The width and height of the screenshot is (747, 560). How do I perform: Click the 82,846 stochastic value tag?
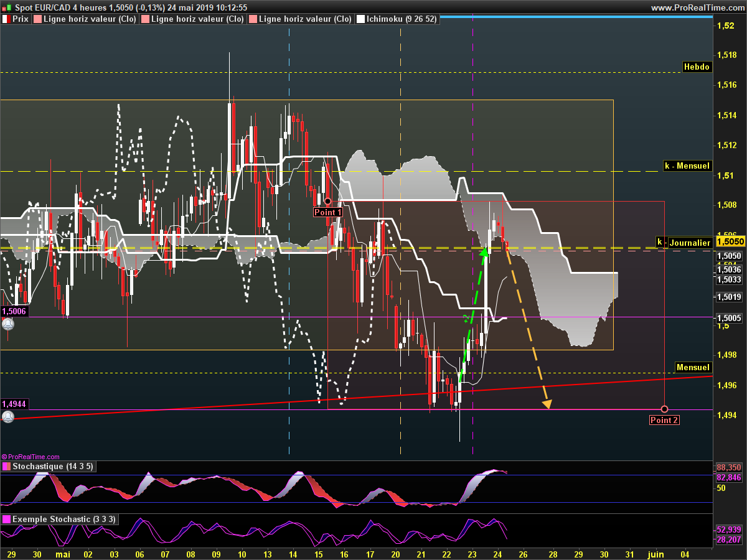pos(729,477)
